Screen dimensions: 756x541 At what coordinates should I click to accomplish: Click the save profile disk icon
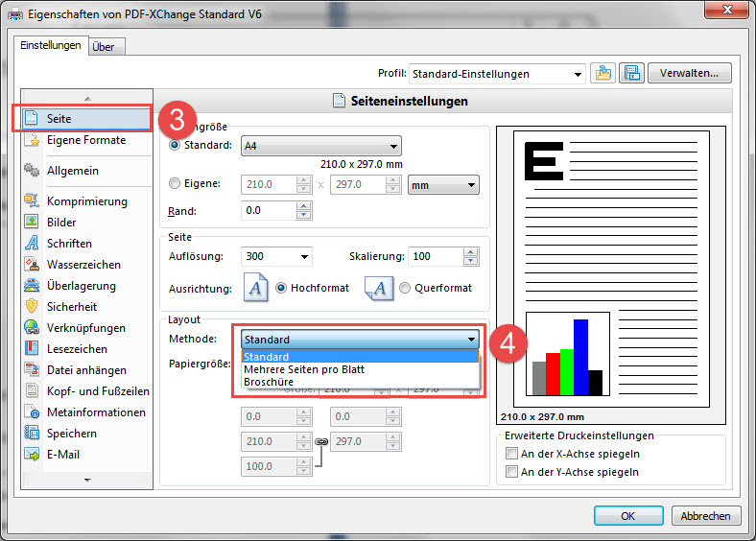coord(631,73)
